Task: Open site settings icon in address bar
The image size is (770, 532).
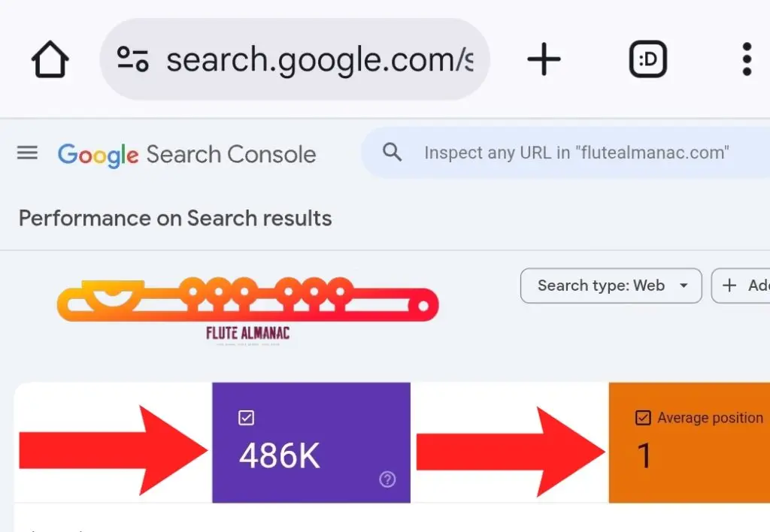Action: coord(133,59)
